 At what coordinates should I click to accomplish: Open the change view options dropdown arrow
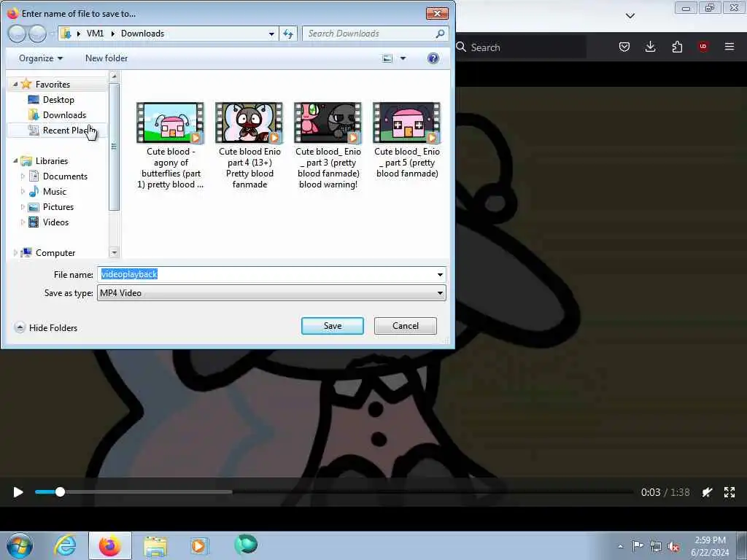(403, 58)
